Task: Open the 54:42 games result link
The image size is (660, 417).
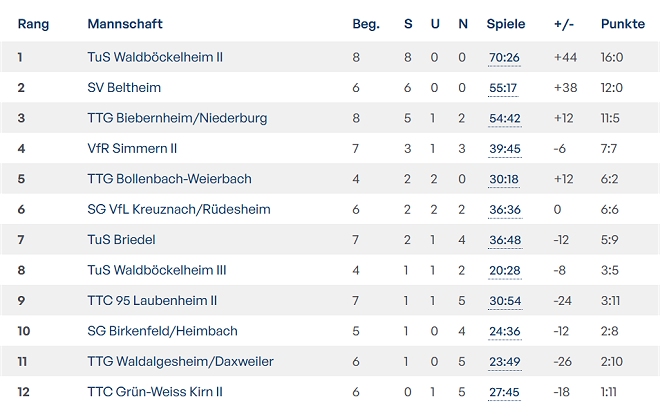Action: (504, 118)
